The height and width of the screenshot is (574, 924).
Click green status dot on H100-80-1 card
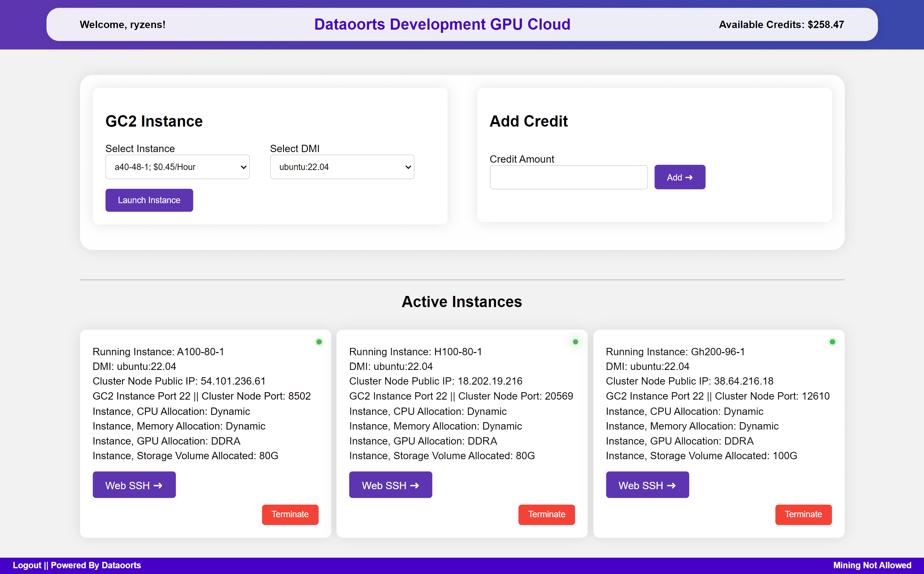click(x=575, y=342)
